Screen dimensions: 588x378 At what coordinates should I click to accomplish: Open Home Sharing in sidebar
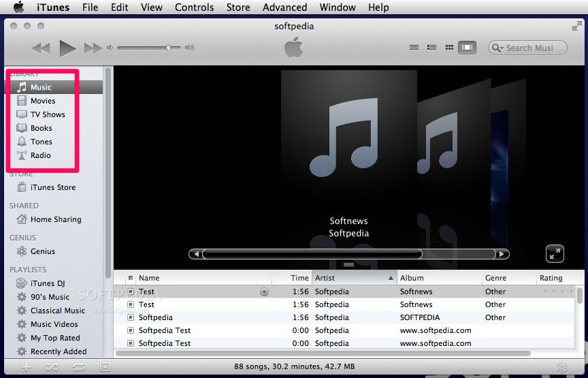[x=54, y=219]
